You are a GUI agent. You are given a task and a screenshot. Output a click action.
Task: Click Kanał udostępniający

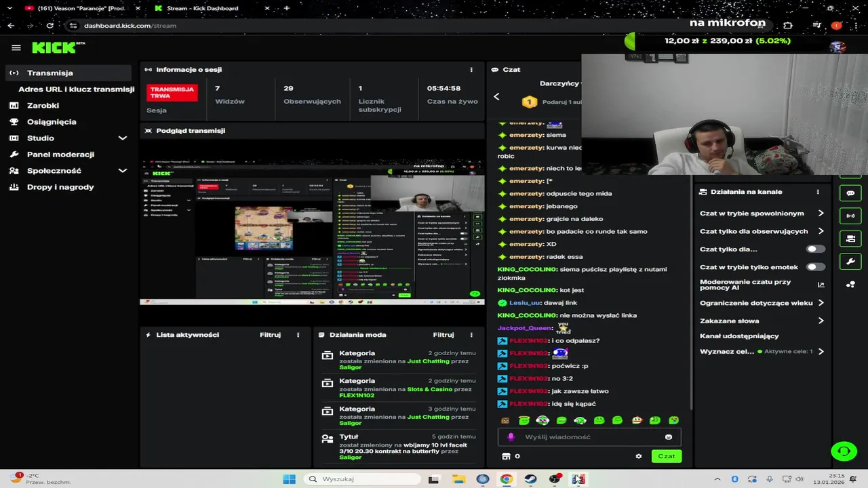(x=739, y=336)
